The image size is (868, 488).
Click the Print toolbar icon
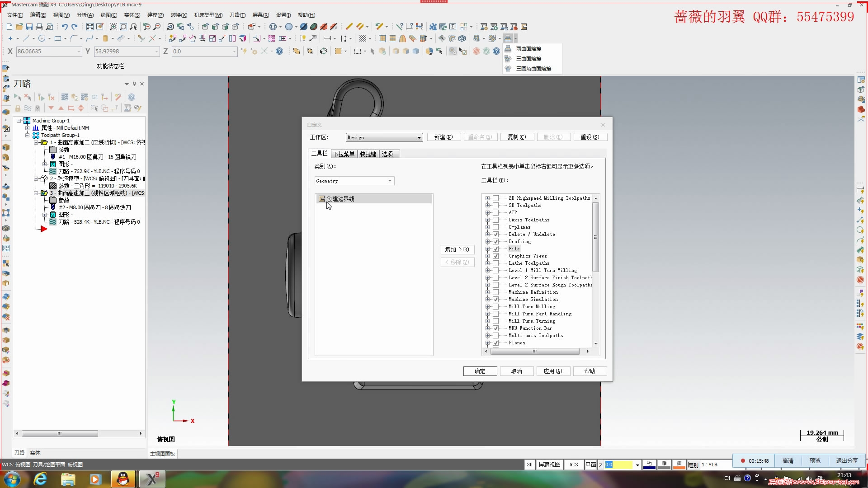click(x=39, y=27)
